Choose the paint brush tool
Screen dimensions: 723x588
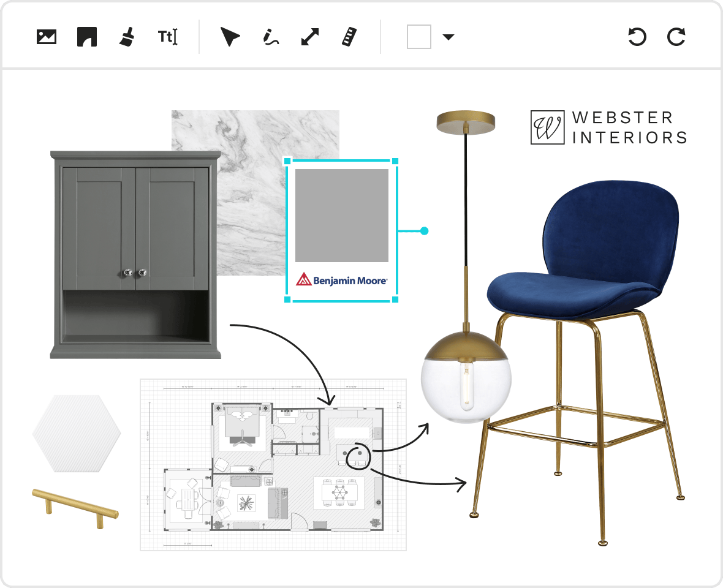pos(127,37)
